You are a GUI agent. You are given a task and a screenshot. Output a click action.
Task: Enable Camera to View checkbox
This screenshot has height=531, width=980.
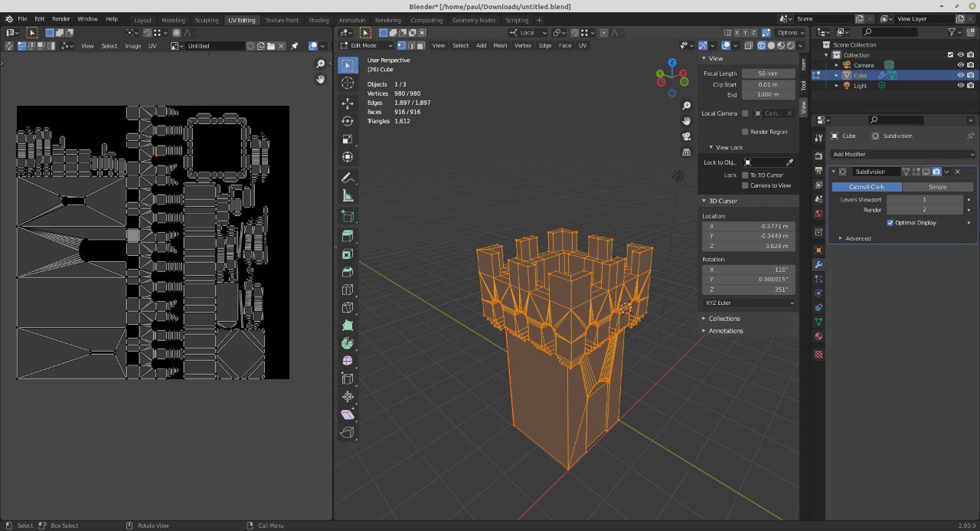[745, 185]
